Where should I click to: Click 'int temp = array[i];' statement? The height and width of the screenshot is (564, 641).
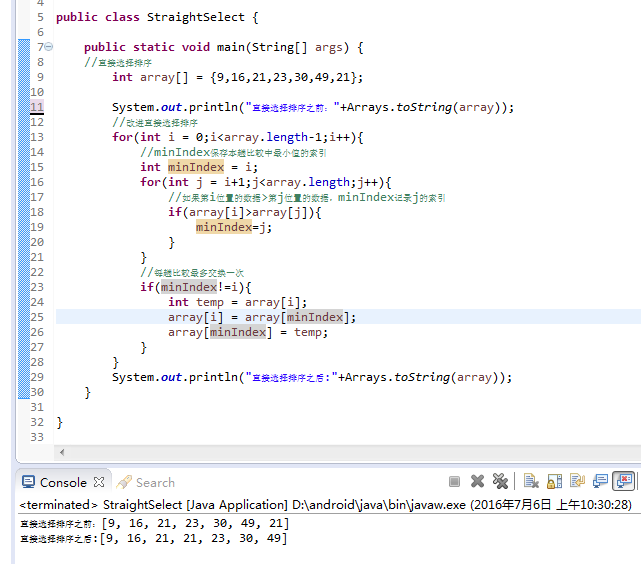tap(237, 302)
